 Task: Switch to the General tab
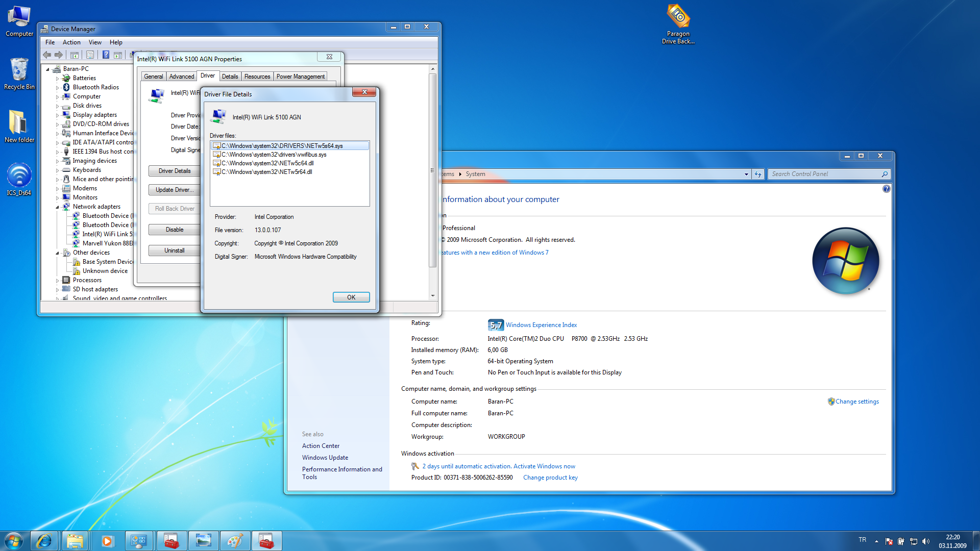154,77
